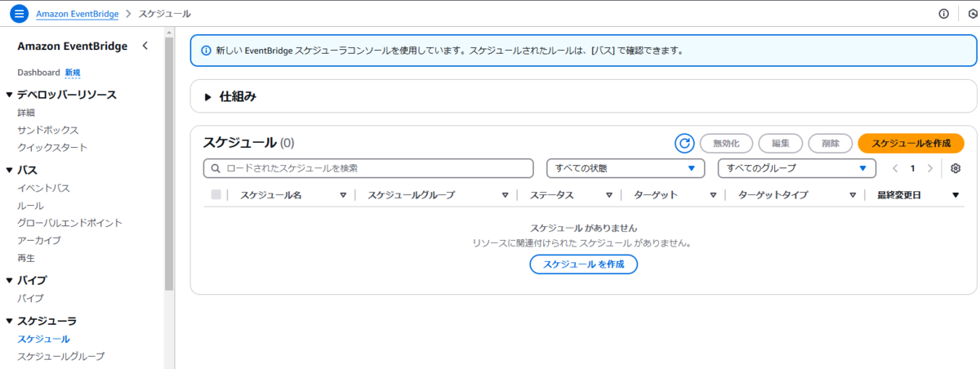Click the スケジュール breadcrumb text
This screenshot has height=369, width=980.
pyautogui.click(x=165, y=14)
